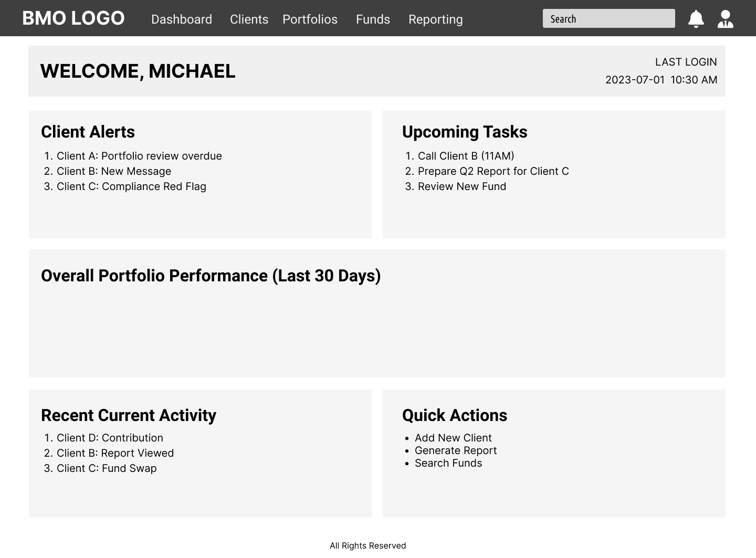Open alert Client B: New Message
The width and height of the screenshot is (756, 558).
114,171
